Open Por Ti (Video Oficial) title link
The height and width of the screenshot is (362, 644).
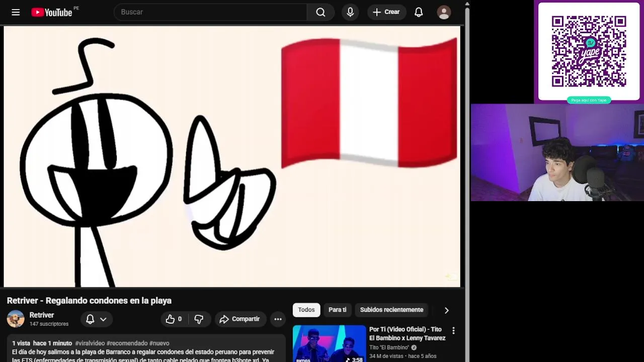[x=408, y=334]
